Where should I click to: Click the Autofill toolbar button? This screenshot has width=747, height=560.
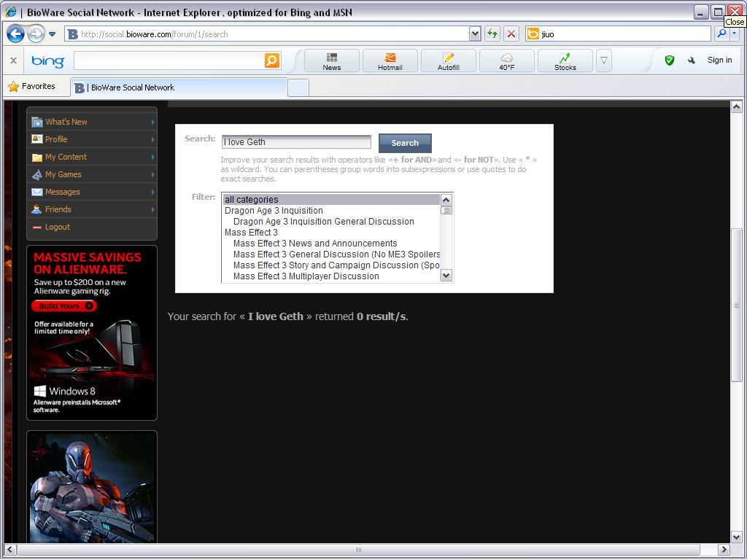tap(448, 61)
